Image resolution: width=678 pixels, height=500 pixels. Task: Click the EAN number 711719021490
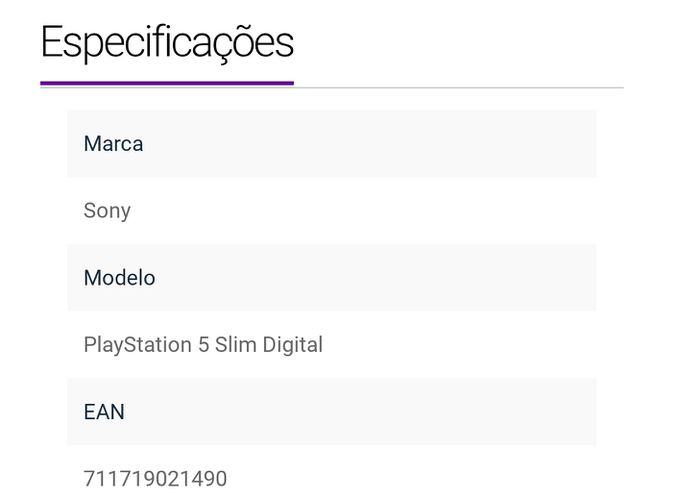[155, 479]
